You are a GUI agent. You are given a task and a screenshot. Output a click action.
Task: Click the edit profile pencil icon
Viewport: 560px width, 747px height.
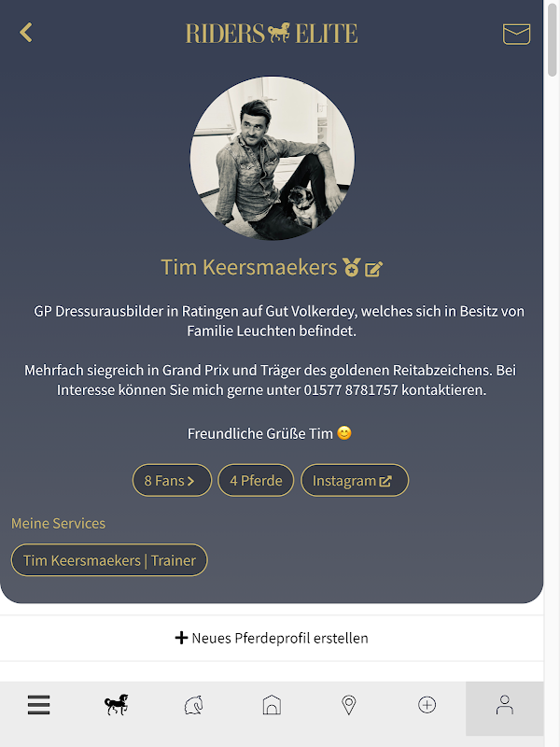pyautogui.click(x=374, y=269)
